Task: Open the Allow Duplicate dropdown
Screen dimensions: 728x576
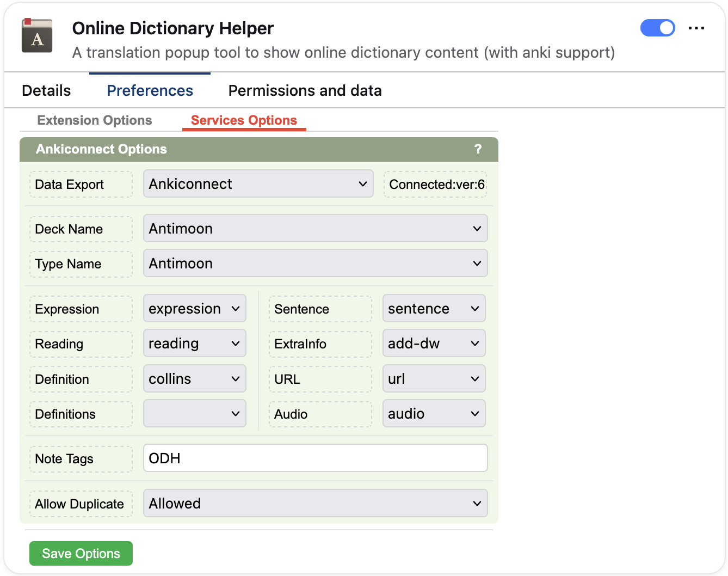Action: pyautogui.click(x=315, y=503)
